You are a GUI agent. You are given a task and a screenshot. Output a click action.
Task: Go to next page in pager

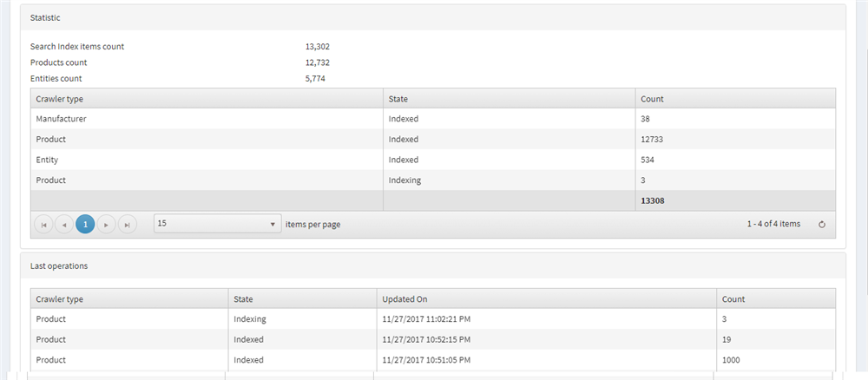pos(106,225)
